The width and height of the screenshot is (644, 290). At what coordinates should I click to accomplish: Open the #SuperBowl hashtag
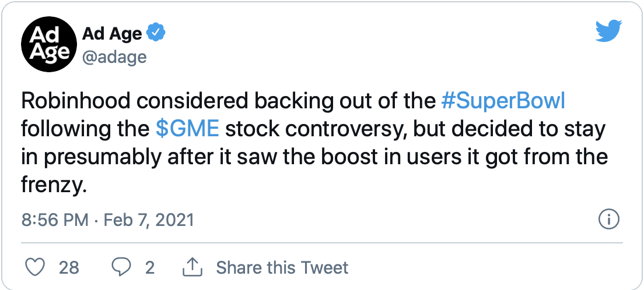[503, 101]
